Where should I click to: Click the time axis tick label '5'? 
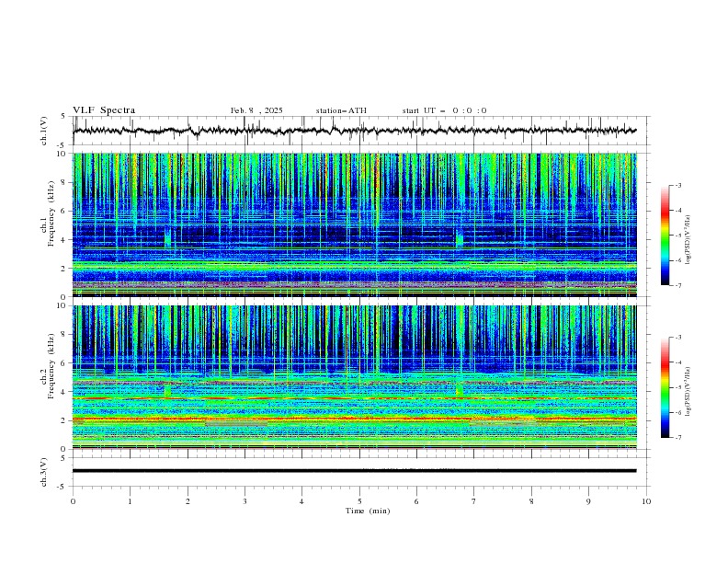point(359,501)
